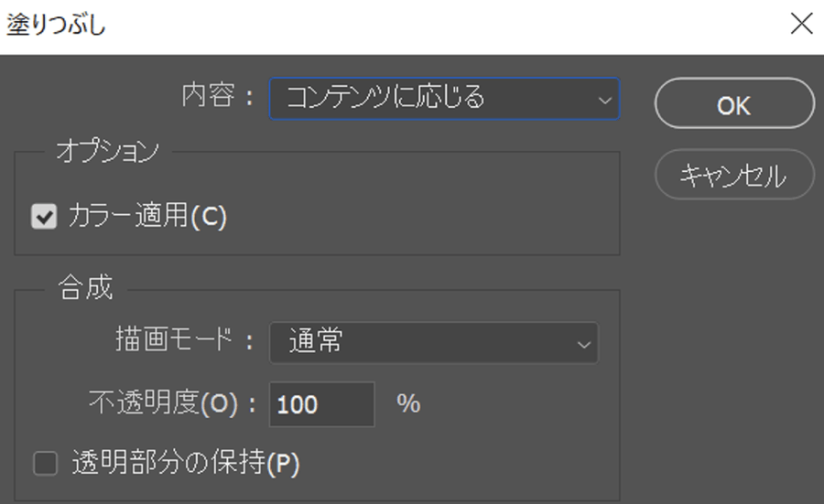Close the 塗りつぶし dialog with X

click(801, 25)
